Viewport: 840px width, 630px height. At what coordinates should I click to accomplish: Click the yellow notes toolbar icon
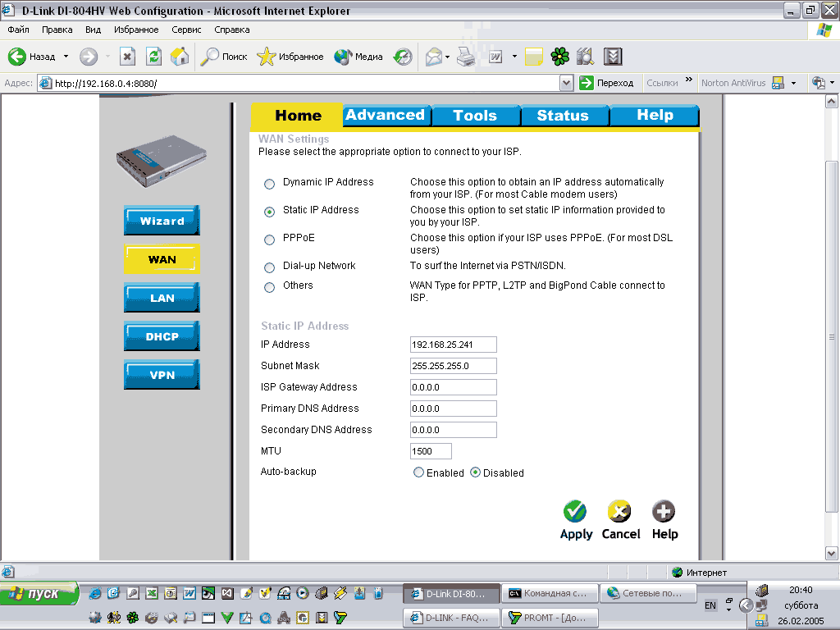click(533, 57)
